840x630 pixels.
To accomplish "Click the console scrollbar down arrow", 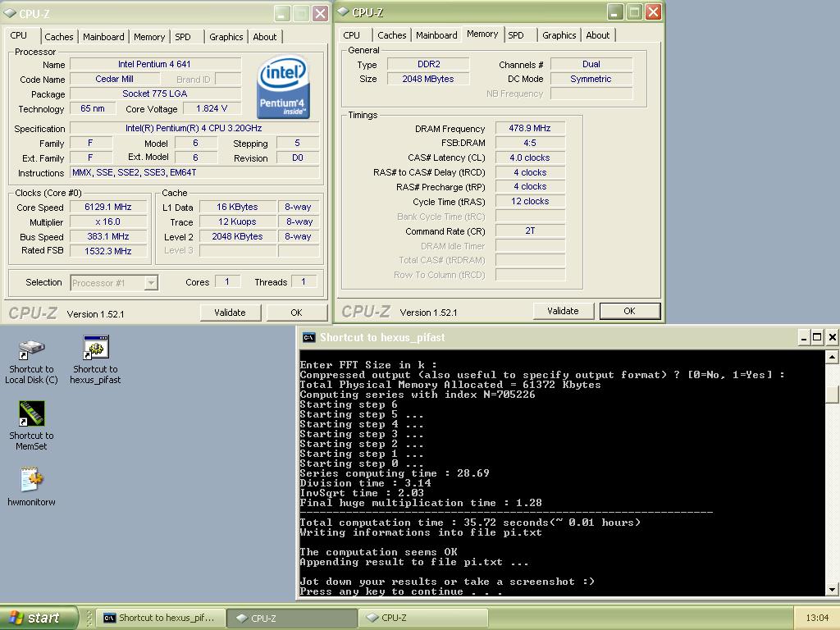I will [x=832, y=589].
